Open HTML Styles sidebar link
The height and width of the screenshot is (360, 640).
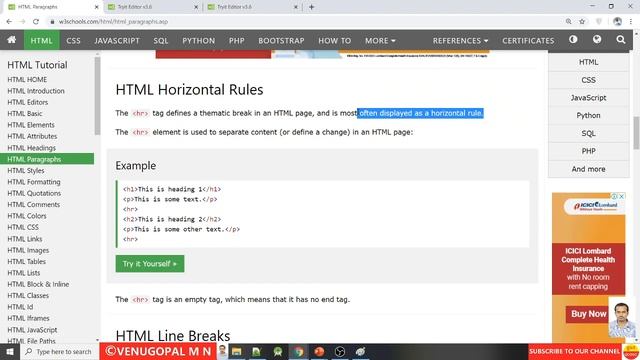pyautogui.click(x=26, y=171)
